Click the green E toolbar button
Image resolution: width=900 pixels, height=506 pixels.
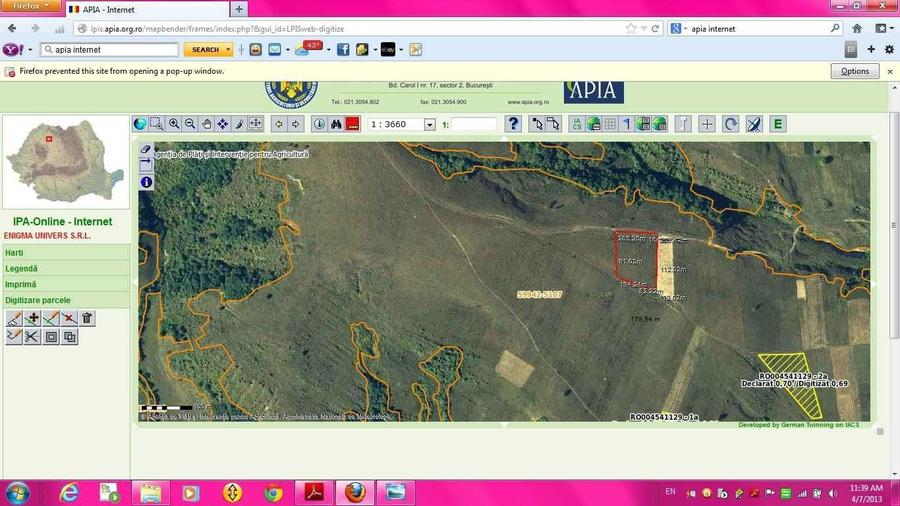778,124
